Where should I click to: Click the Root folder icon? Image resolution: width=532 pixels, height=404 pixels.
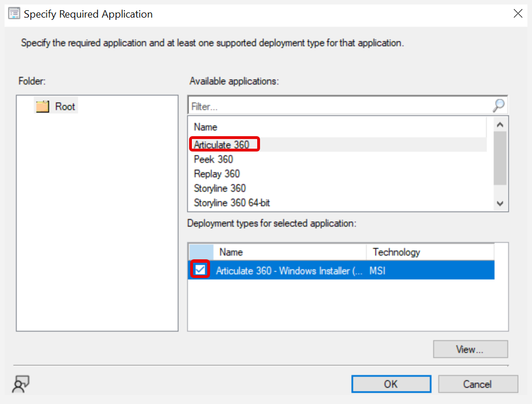pyautogui.click(x=43, y=107)
